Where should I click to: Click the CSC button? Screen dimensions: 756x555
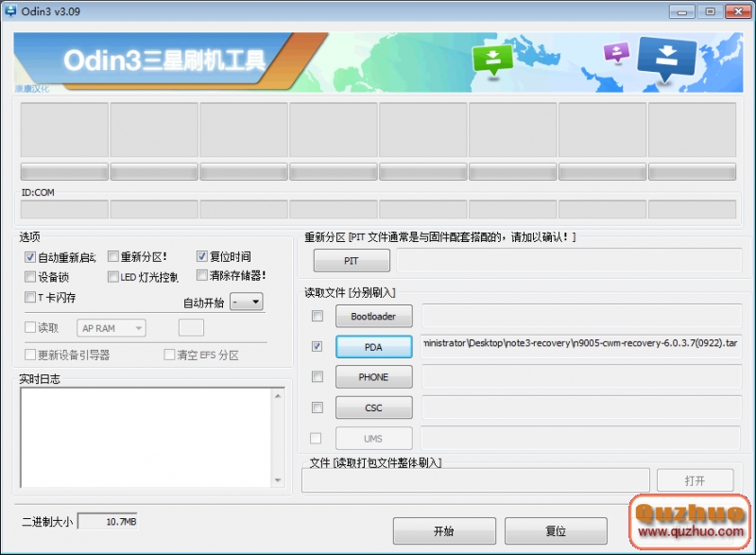tap(373, 408)
